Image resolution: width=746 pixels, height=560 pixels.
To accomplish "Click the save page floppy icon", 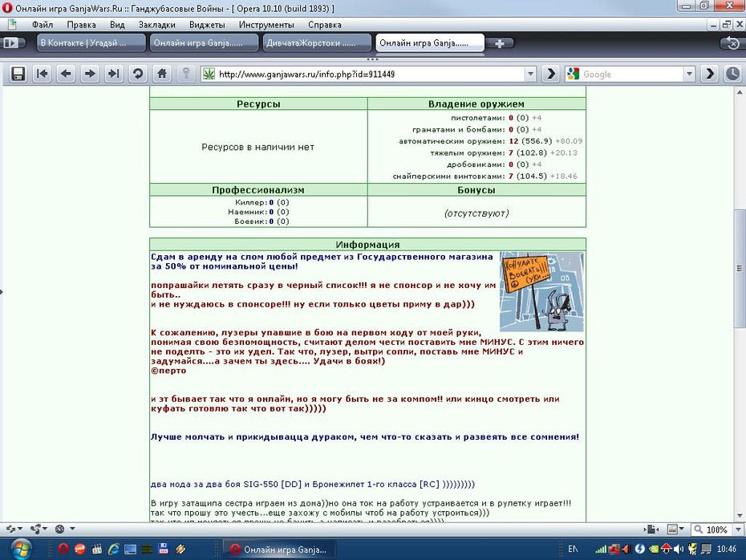I will coord(18,74).
